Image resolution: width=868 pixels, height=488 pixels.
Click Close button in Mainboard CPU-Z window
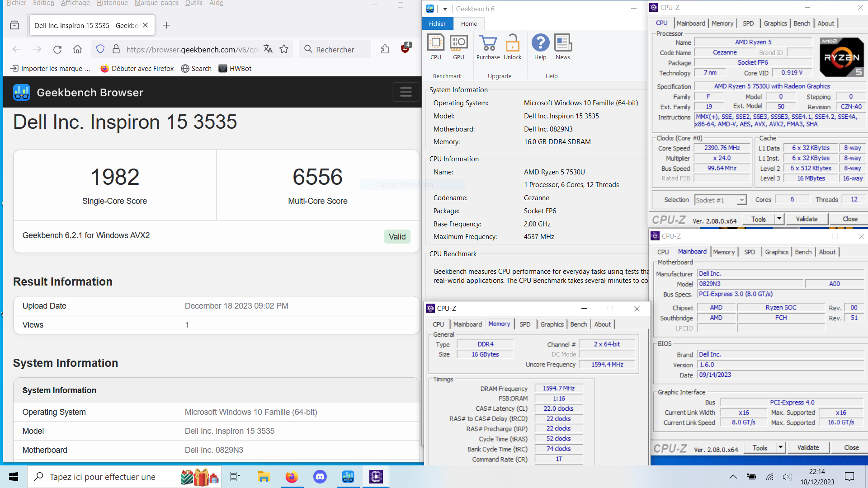(x=851, y=447)
